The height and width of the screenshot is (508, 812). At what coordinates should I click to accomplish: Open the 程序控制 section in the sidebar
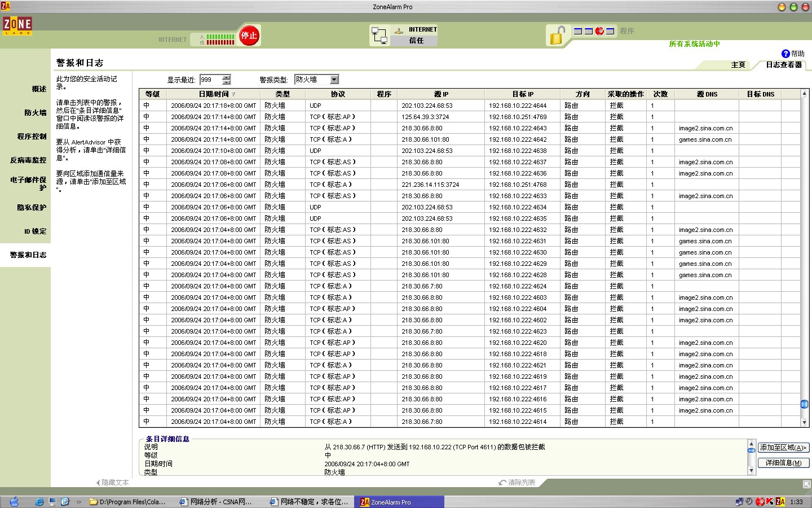coord(32,137)
